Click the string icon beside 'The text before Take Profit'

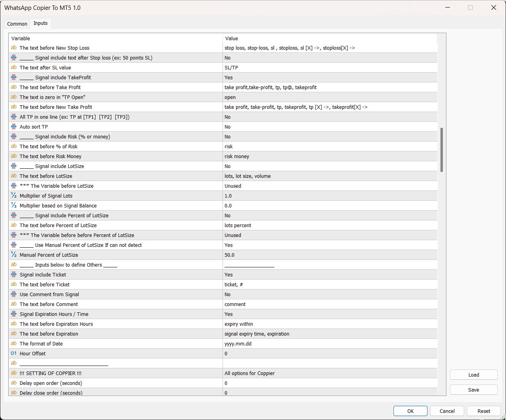pos(14,87)
